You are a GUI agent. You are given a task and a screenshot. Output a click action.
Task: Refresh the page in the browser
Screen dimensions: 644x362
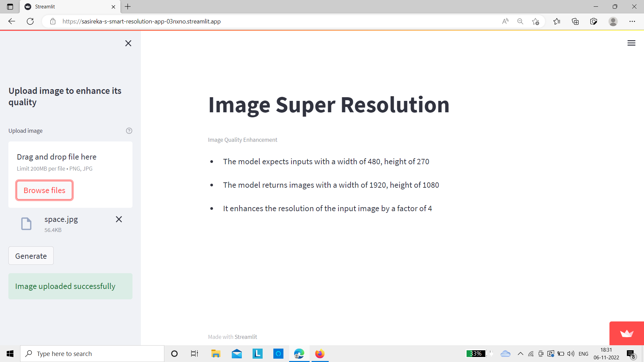30,21
